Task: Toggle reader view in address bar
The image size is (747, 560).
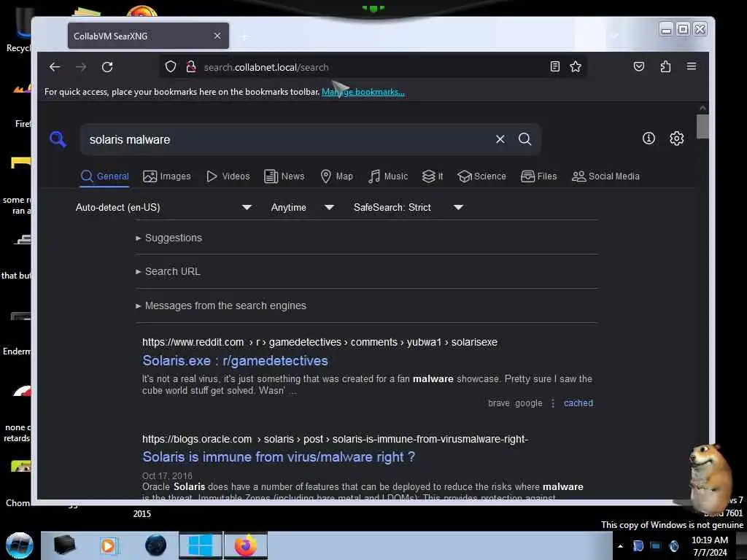Action: pyautogui.click(x=554, y=66)
